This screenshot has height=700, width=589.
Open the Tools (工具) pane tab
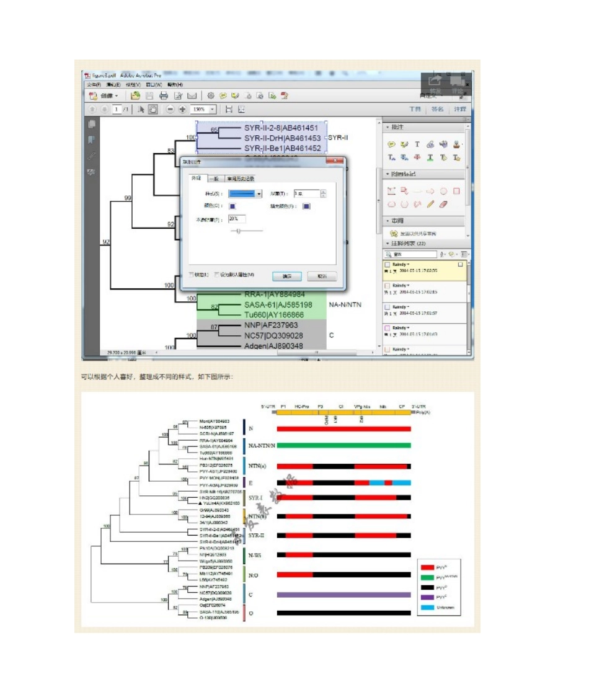pyautogui.click(x=415, y=109)
